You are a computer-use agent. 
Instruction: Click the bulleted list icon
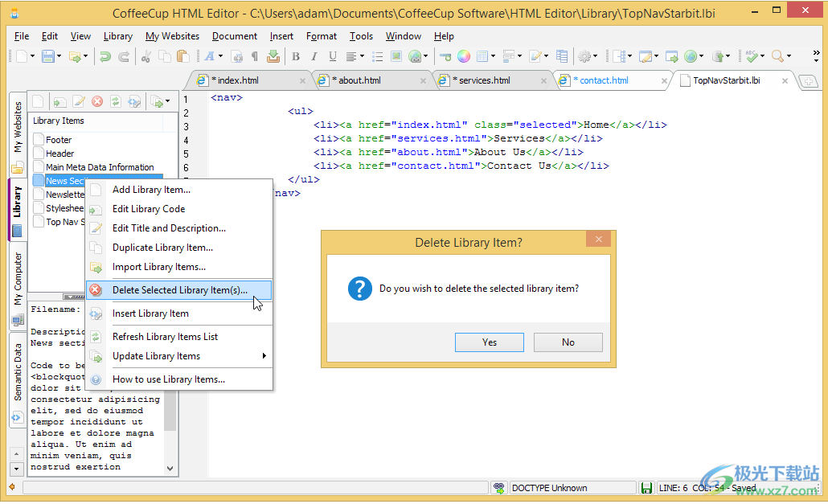coord(378,56)
